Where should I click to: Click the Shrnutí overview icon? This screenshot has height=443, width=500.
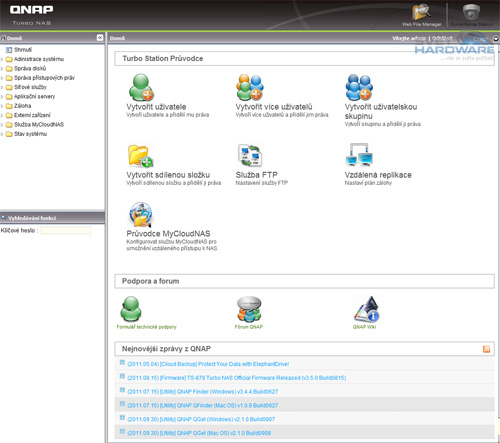[x=9, y=50]
